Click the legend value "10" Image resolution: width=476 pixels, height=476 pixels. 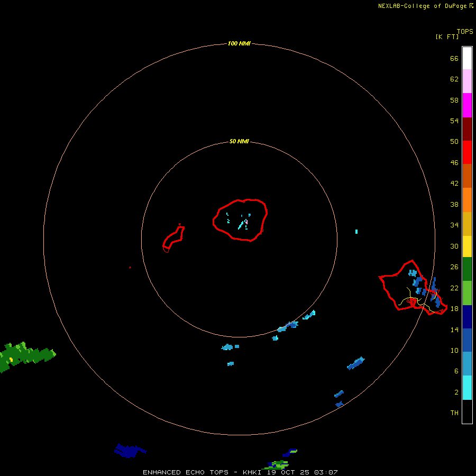pyautogui.click(x=454, y=350)
